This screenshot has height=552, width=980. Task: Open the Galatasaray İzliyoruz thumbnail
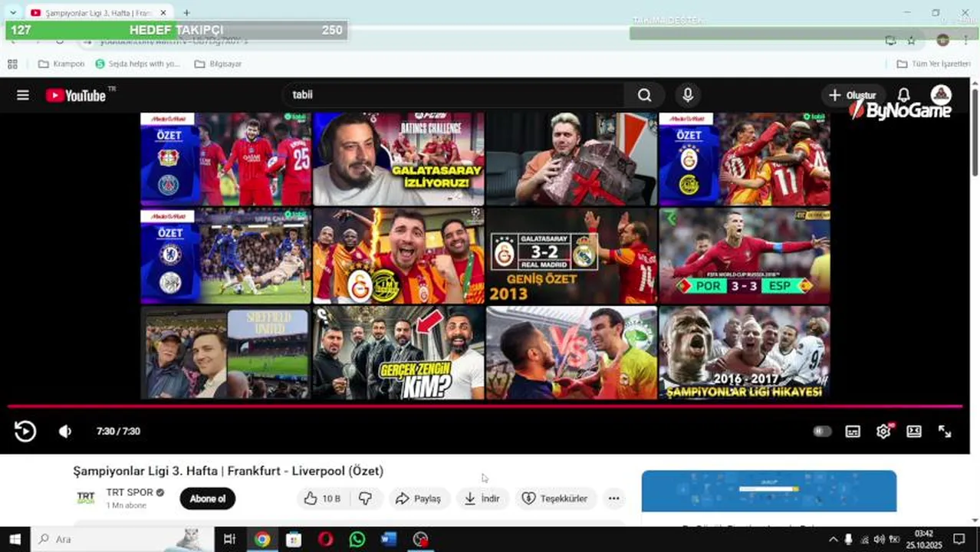pos(399,159)
